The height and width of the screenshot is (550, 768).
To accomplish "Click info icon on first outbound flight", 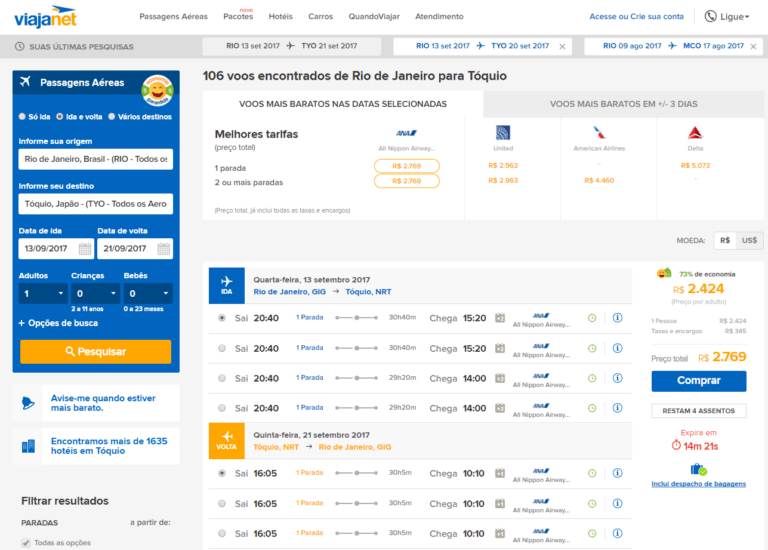I will pos(617,319).
